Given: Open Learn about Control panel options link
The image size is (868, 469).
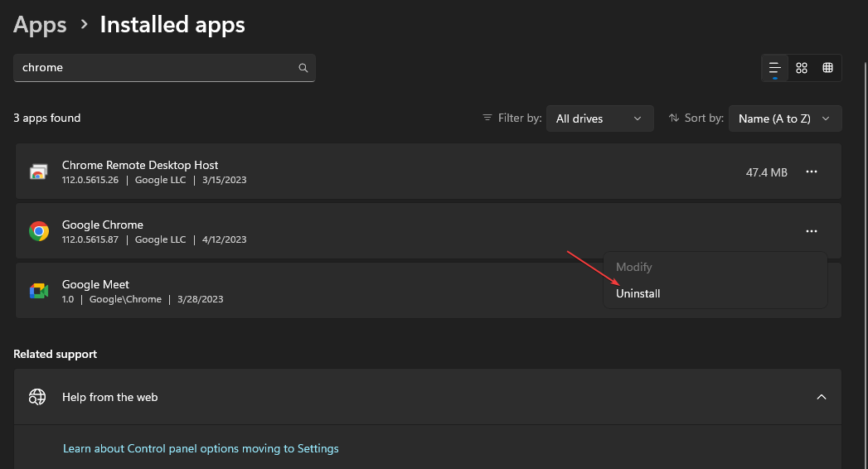Looking at the screenshot, I should pos(201,448).
